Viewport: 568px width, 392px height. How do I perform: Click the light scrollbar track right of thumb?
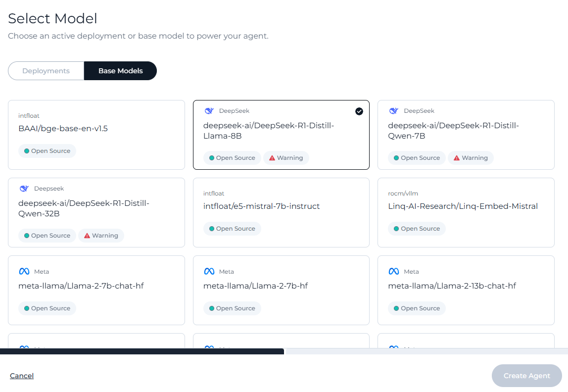click(426, 351)
